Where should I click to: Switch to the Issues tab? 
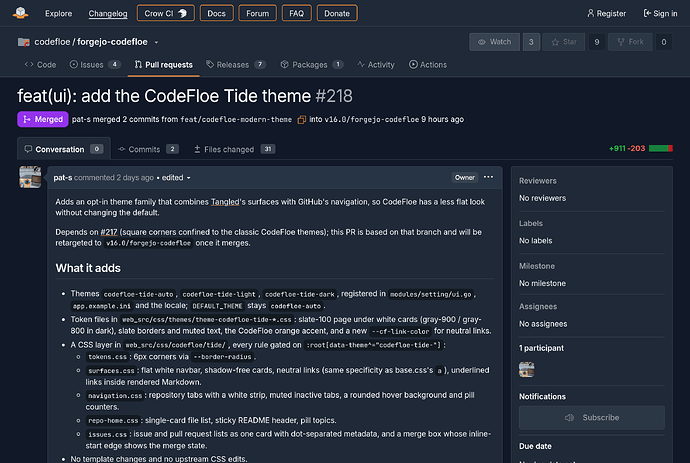click(95, 65)
